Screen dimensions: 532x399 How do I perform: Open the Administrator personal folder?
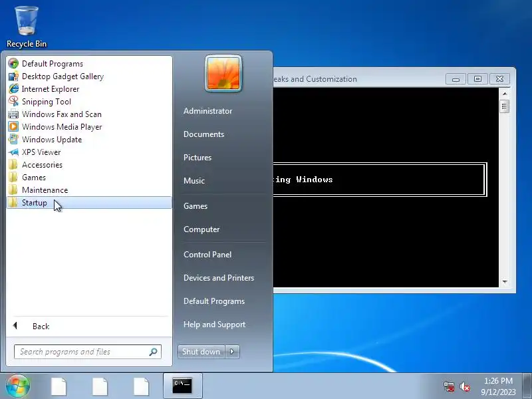click(x=207, y=111)
